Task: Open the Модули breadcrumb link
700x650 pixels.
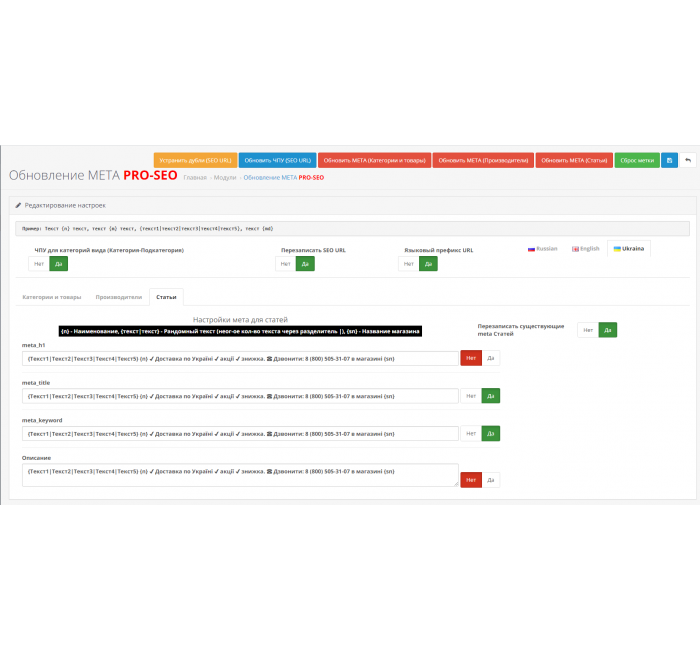Action: [225, 178]
